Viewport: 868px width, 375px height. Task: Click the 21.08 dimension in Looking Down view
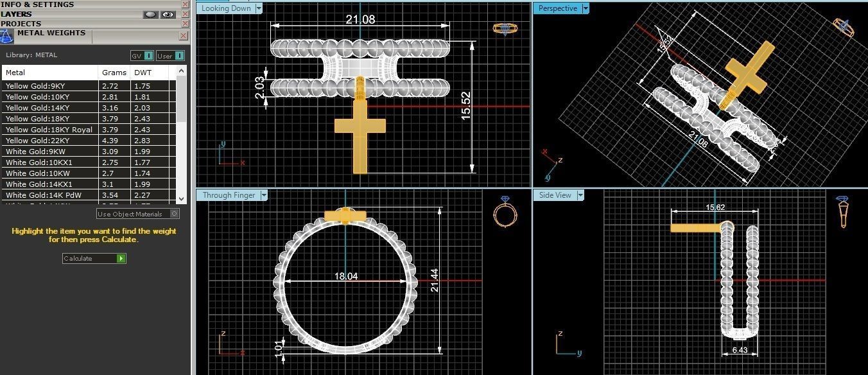tap(360, 19)
